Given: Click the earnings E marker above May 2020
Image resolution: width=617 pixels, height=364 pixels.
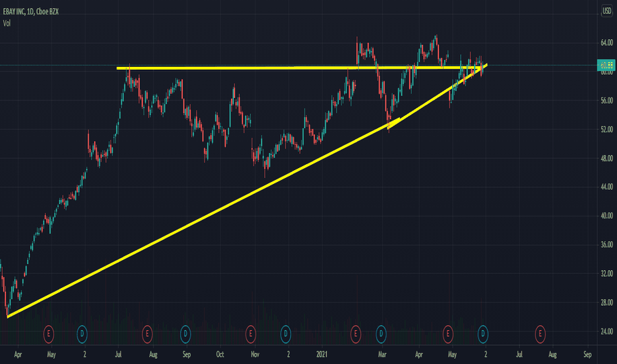Looking at the screenshot, I should click(x=48, y=334).
